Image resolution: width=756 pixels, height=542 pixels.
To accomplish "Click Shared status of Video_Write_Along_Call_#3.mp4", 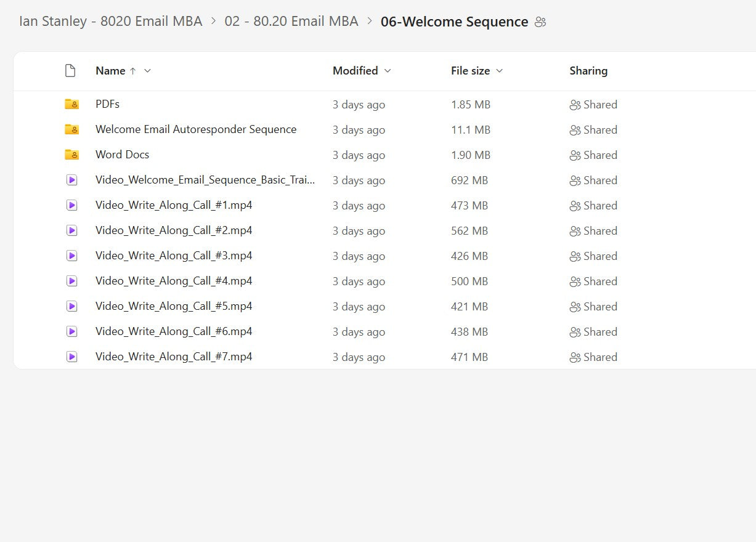I will pos(593,256).
